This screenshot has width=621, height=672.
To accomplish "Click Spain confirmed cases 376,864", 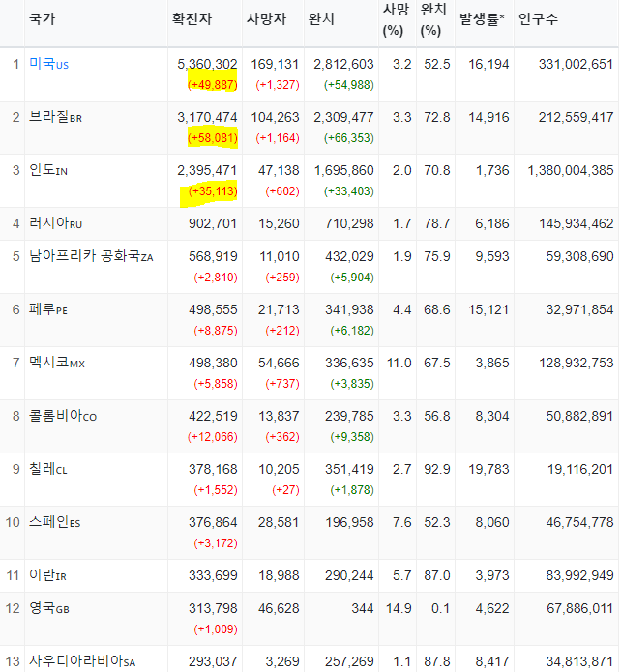I will (x=213, y=522).
